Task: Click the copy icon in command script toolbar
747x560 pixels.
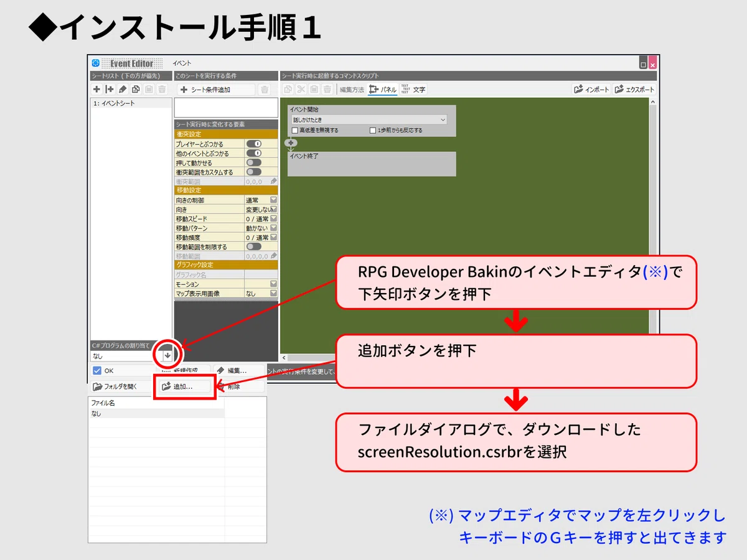Action: (288, 90)
